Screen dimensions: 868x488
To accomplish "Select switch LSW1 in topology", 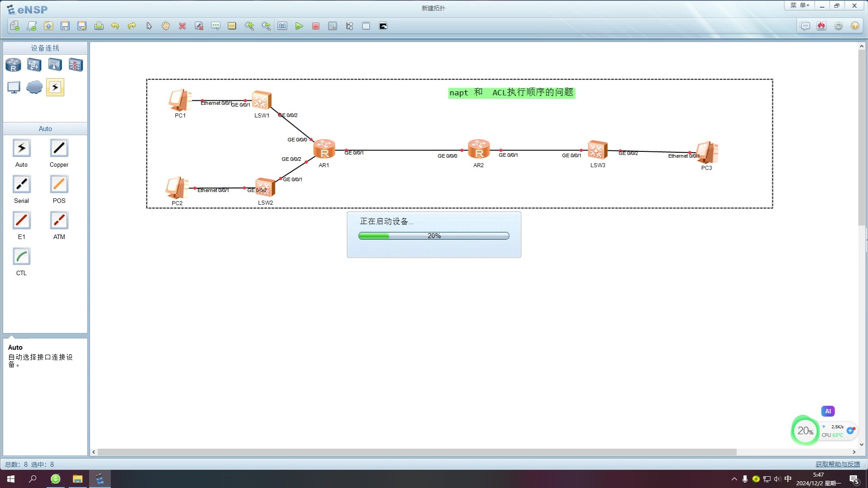I will click(261, 100).
